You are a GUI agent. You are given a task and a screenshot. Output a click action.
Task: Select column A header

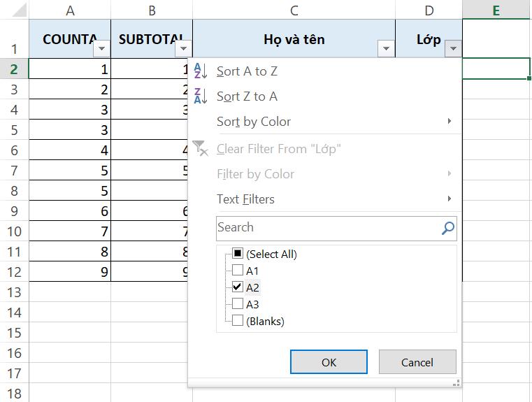tap(70, 10)
